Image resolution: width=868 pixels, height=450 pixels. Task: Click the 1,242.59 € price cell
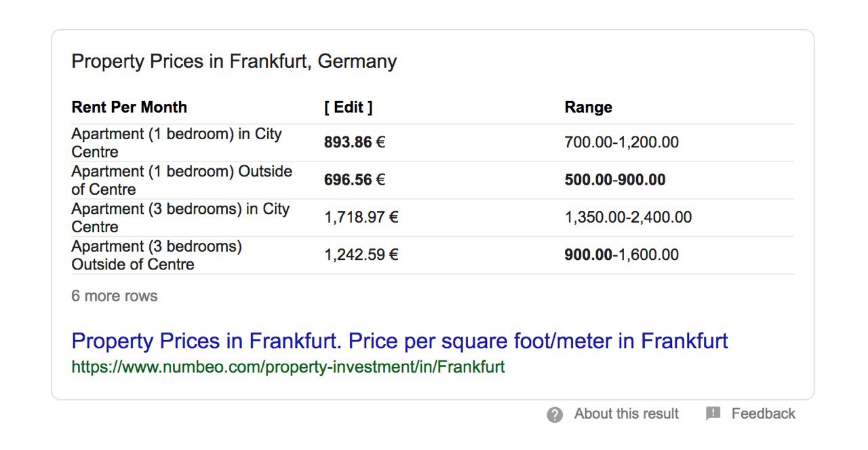361,255
